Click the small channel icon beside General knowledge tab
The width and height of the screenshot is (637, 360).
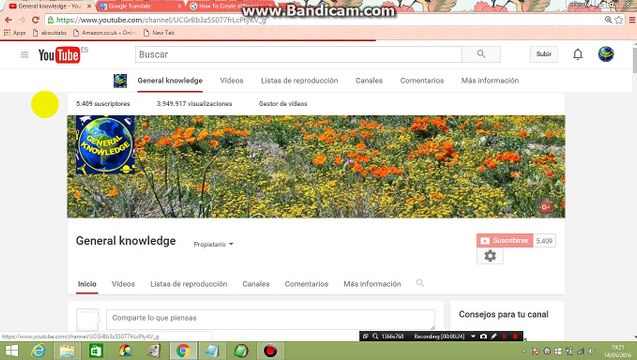120,80
